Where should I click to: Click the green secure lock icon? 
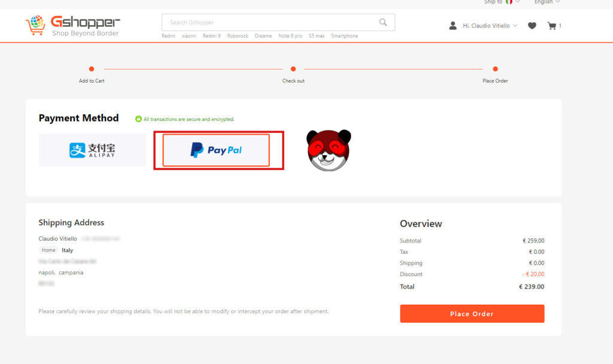[x=138, y=119]
